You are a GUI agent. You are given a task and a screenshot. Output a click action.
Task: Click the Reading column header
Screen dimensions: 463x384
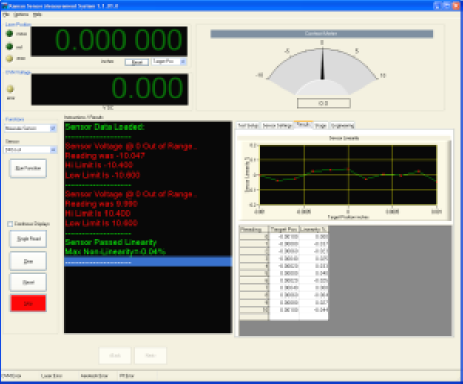254,229
